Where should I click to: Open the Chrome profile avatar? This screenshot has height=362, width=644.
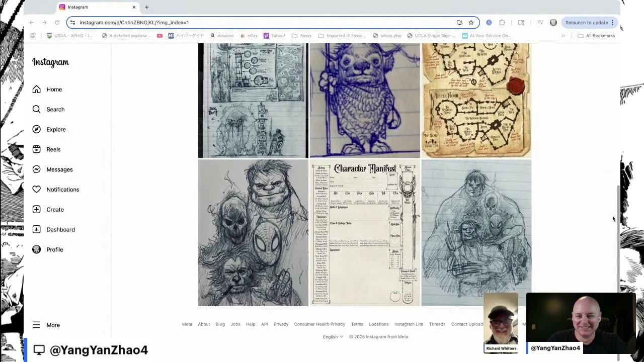[553, 23]
